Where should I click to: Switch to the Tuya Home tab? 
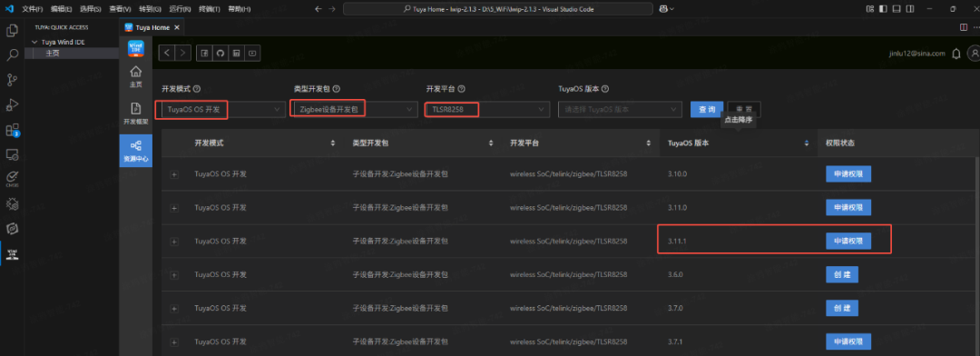point(151,27)
